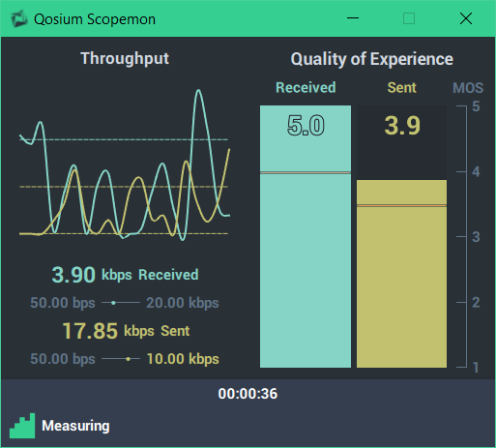Click the MOS scale tick 4
Image resolution: width=496 pixels, height=448 pixels.
pos(476,172)
